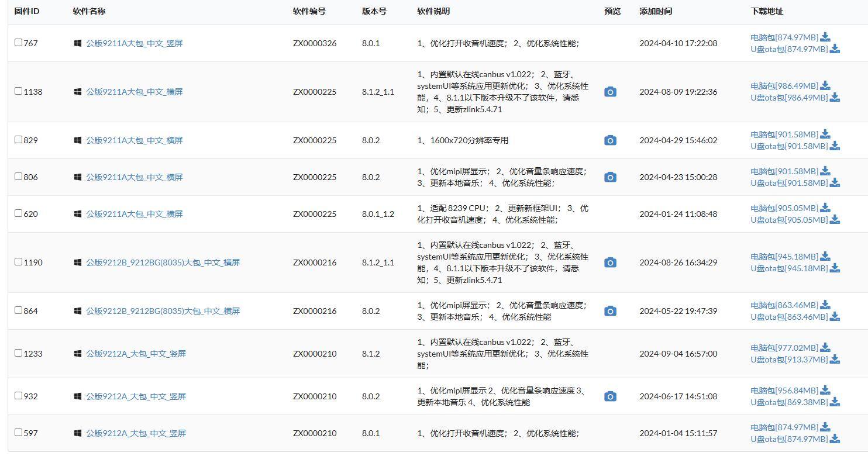
Task: Click download icon beside 电脑包[874.97MB] for firmware 767
Action: pos(825,36)
